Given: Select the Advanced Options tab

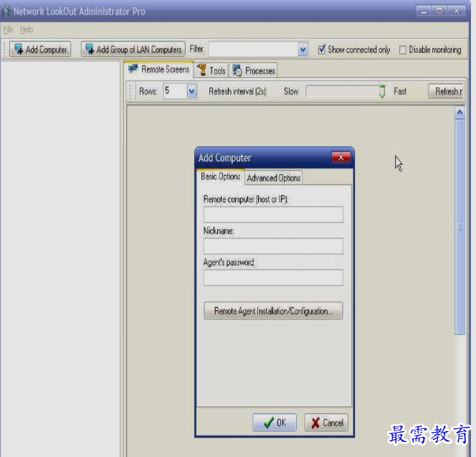Looking at the screenshot, I should (274, 178).
